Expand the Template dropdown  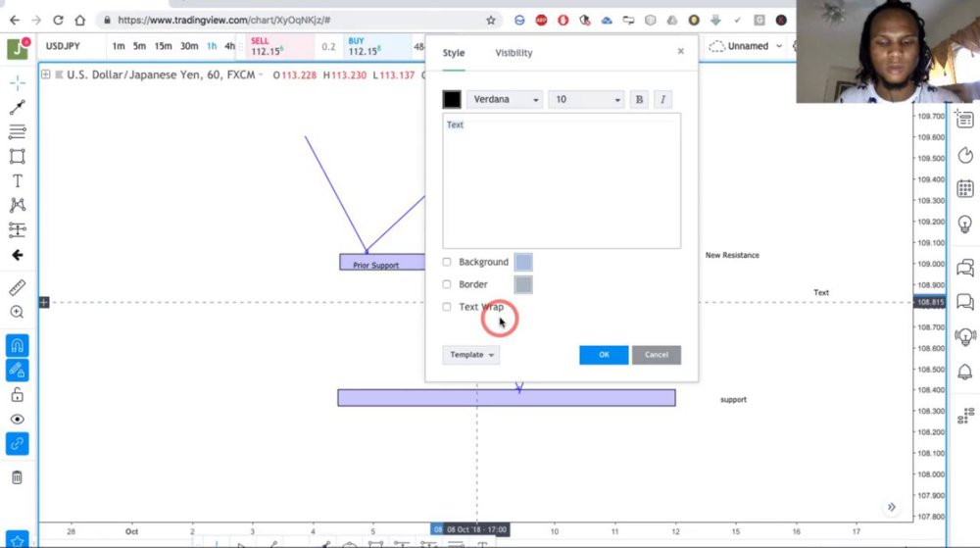pyautogui.click(x=471, y=355)
